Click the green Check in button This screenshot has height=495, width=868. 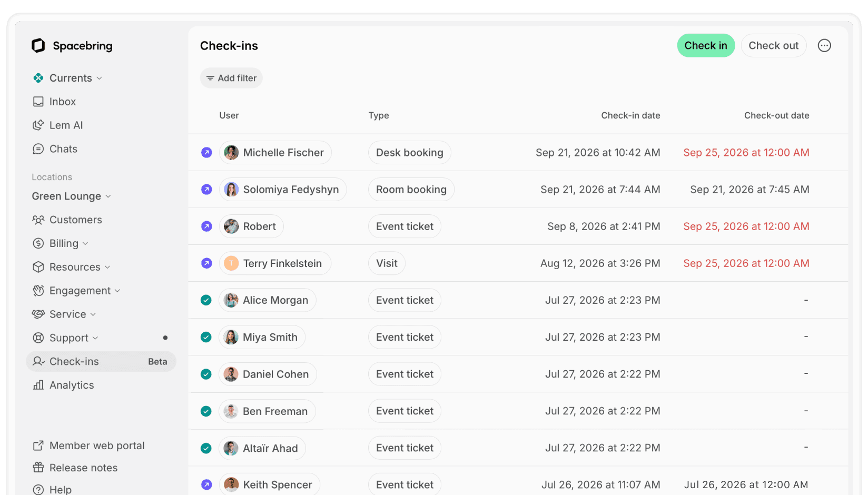click(706, 46)
